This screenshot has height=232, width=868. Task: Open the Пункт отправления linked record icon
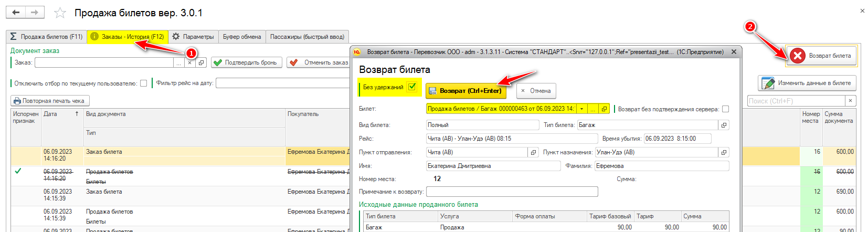(534, 152)
